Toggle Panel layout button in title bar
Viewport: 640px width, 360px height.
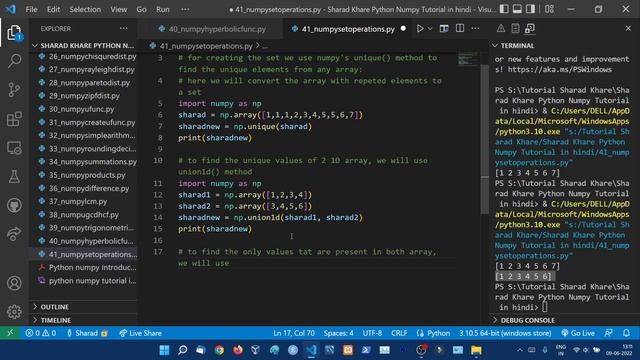point(517,9)
